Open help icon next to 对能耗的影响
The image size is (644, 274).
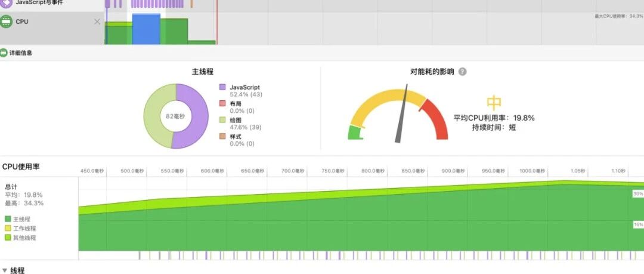(x=463, y=72)
